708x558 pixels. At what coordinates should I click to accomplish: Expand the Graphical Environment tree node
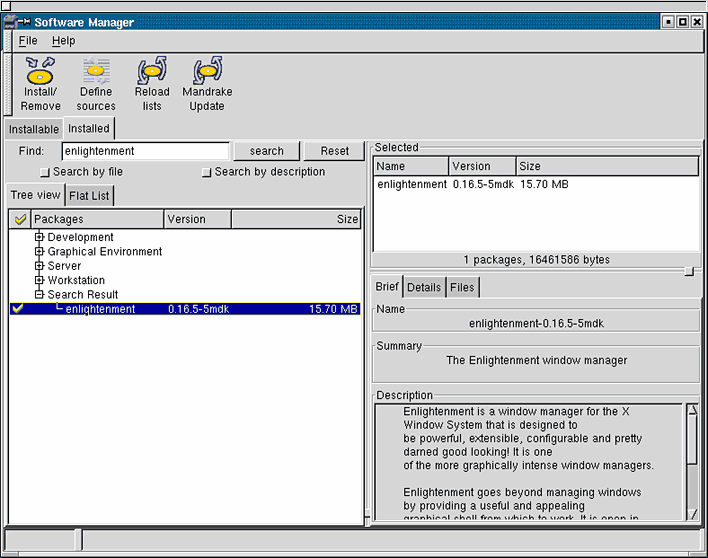(x=39, y=251)
